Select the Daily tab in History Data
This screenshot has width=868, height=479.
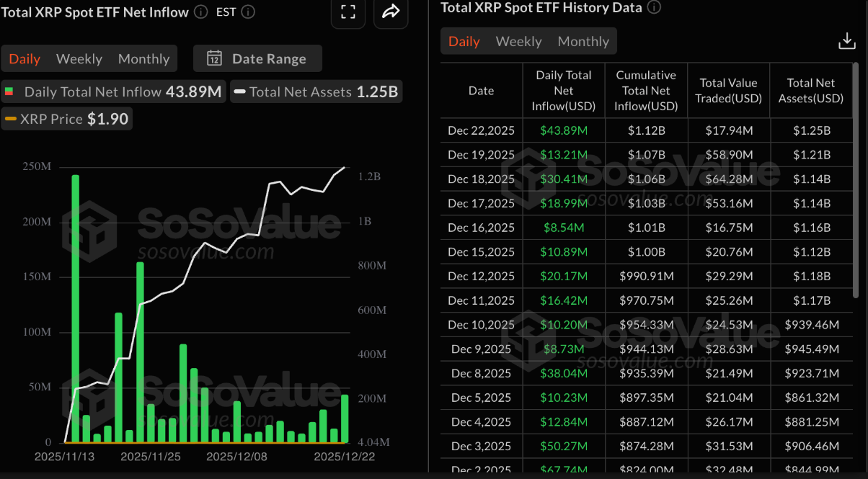point(464,41)
